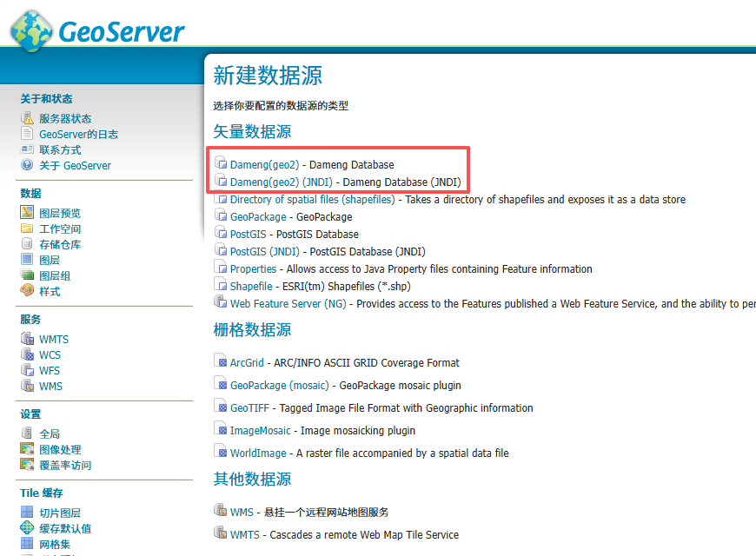Click the 工作空间 folder icon

pyautogui.click(x=28, y=228)
